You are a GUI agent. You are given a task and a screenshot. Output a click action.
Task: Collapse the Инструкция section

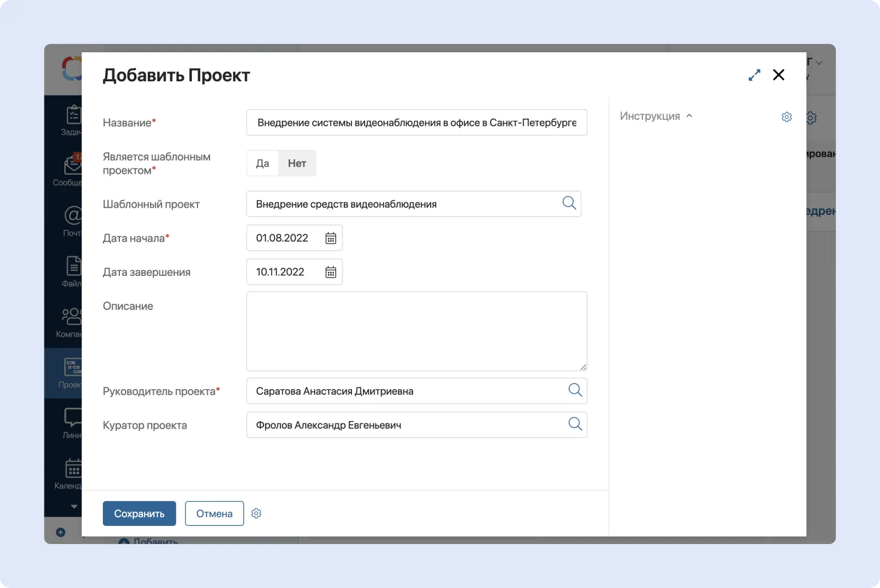(689, 116)
